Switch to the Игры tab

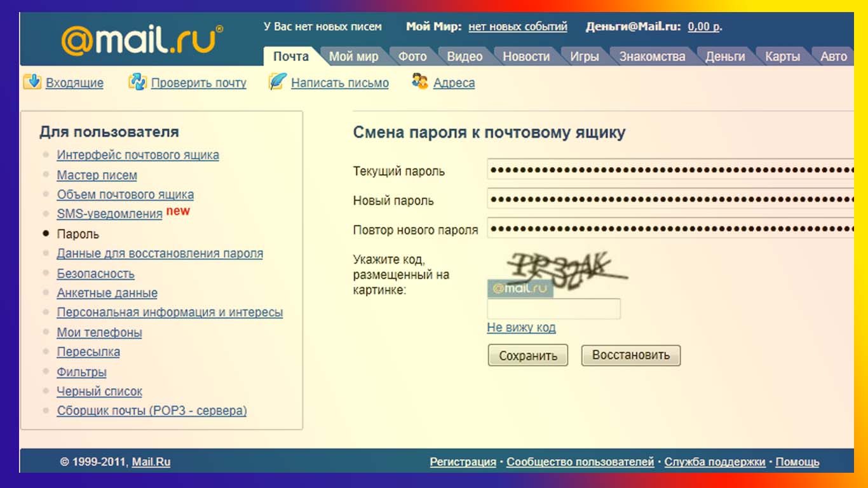click(584, 57)
